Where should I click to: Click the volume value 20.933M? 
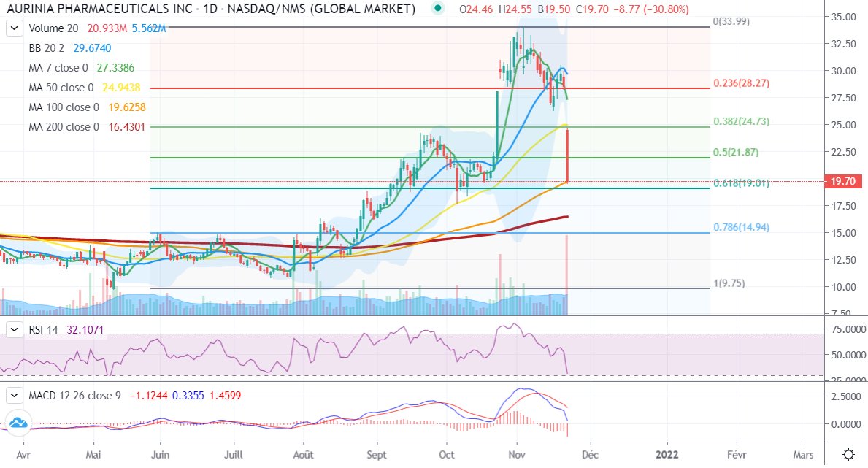(107, 28)
